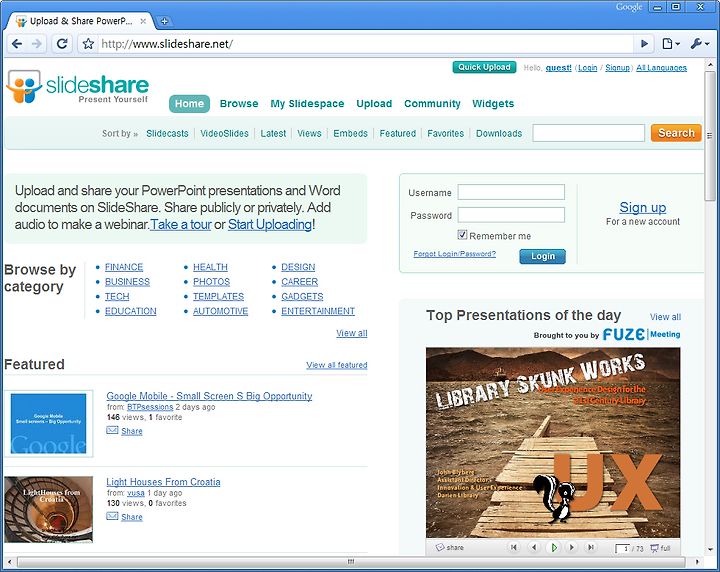Screen dimensions: 720x572
Task: Click the Google Mobile presentation thumbnail
Action: tap(49, 424)
